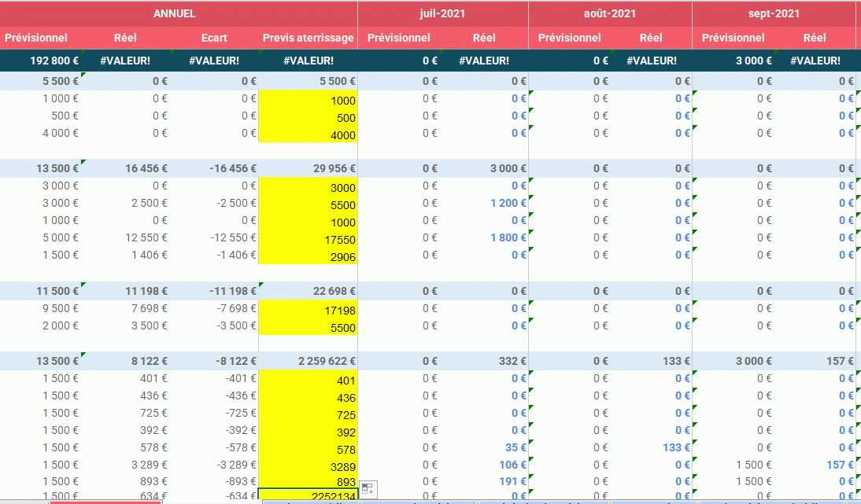Select the -7 698 € Ecart cell
This screenshot has height=504, width=861.
214,308
